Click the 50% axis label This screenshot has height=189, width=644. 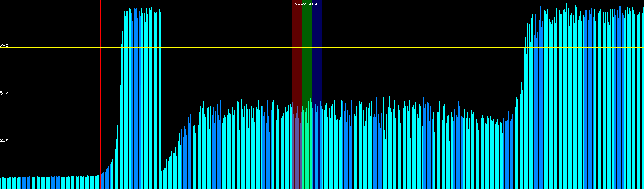[x=4, y=93]
